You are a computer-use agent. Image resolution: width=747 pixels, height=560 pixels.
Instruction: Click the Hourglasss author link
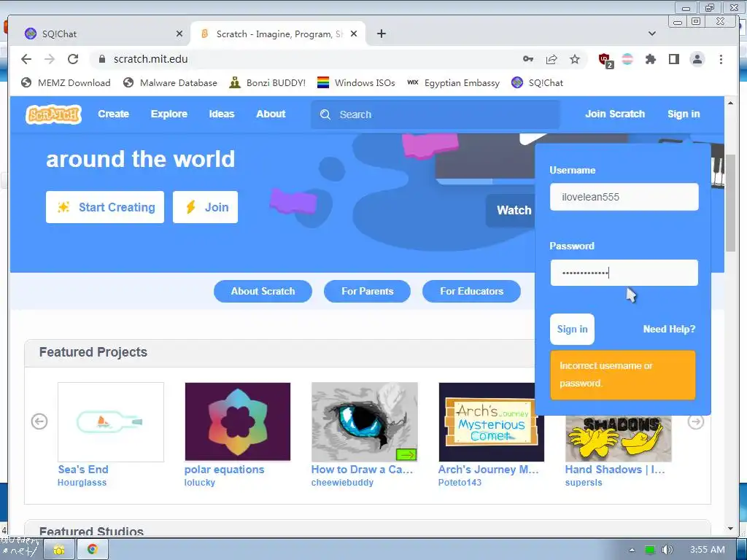click(x=82, y=483)
